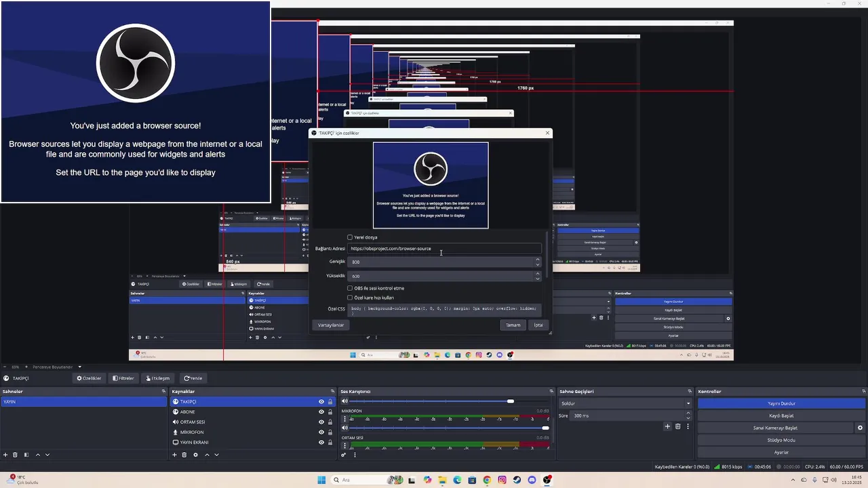
Task: Open the MİKROFON three-dot options menu
Action: click(344, 420)
